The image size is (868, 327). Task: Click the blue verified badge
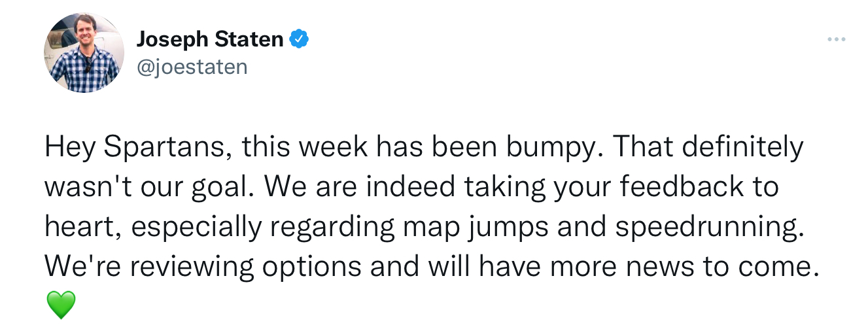coord(299,40)
